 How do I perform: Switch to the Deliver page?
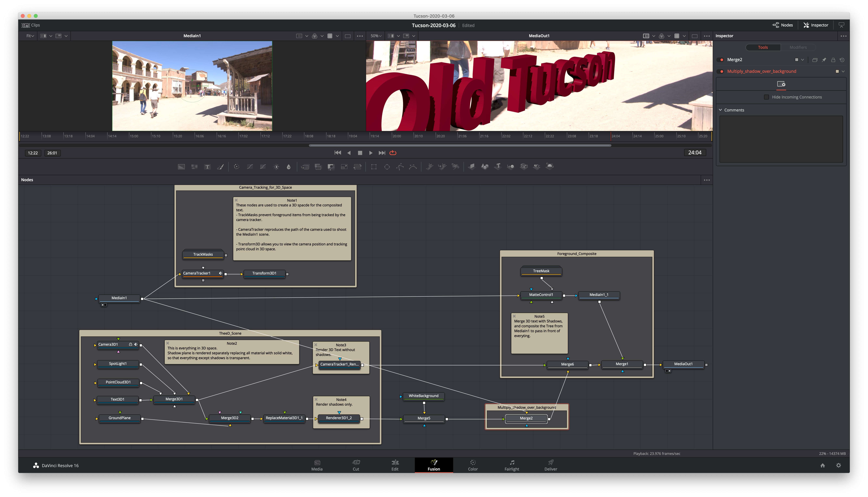tap(550, 465)
